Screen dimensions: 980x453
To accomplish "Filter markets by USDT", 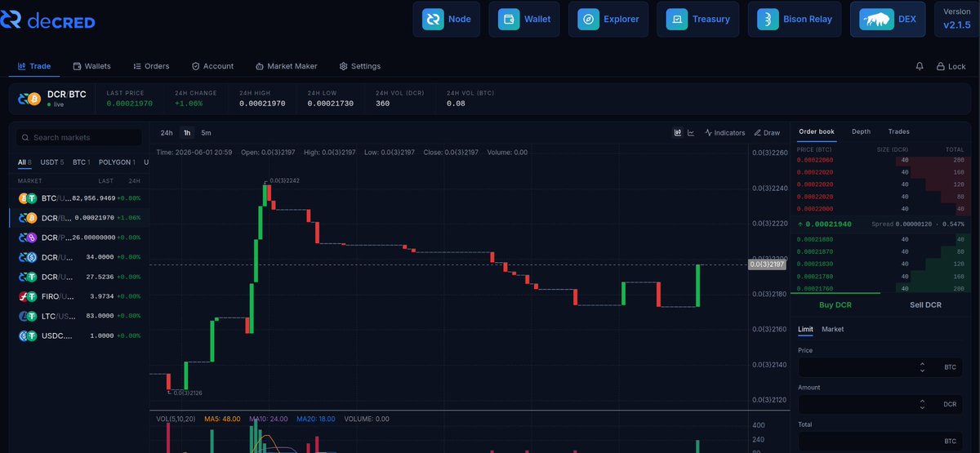I will click(51, 162).
